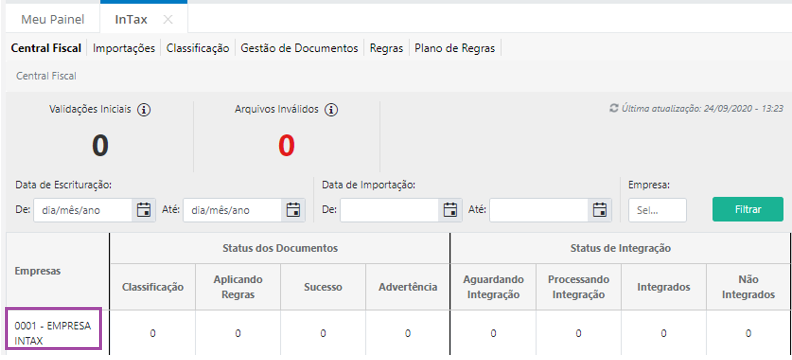The height and width of the screenshot is (360, 792).
Task: Click Integrados column header
Action: (663, 287)
